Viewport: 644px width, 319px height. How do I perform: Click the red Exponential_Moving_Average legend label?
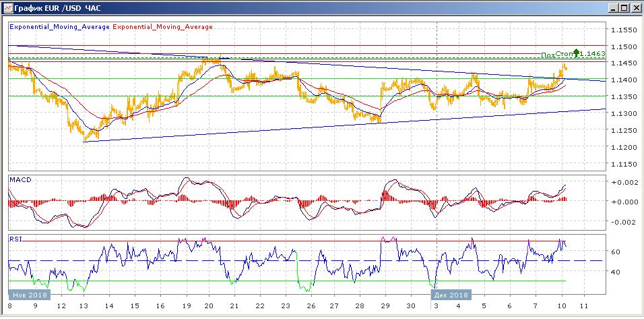tap(162, 27)
